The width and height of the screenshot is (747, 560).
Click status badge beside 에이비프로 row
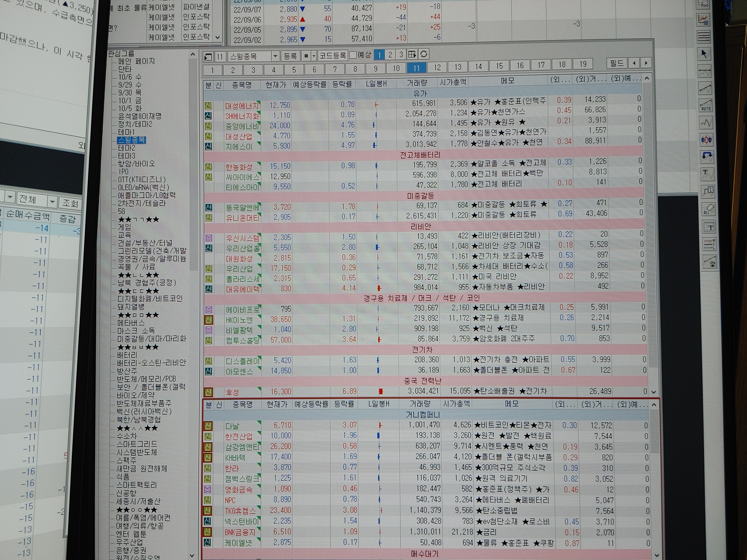pos(209,309)
